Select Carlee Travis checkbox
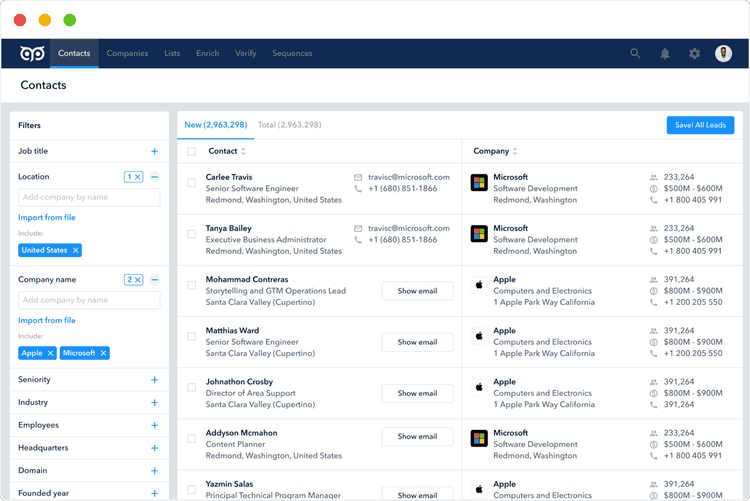This screenshot has width=750, height=501. (x=192, y=183)
